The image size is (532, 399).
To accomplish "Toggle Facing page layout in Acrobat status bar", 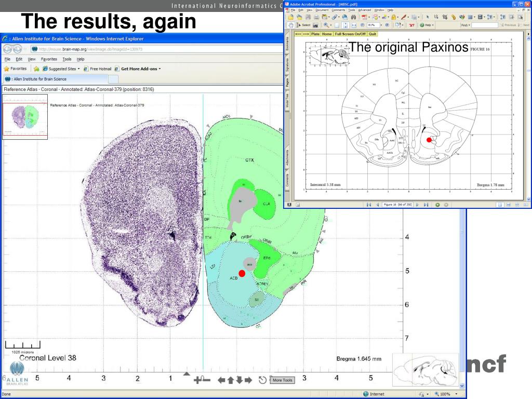I will tap(526, 205).
